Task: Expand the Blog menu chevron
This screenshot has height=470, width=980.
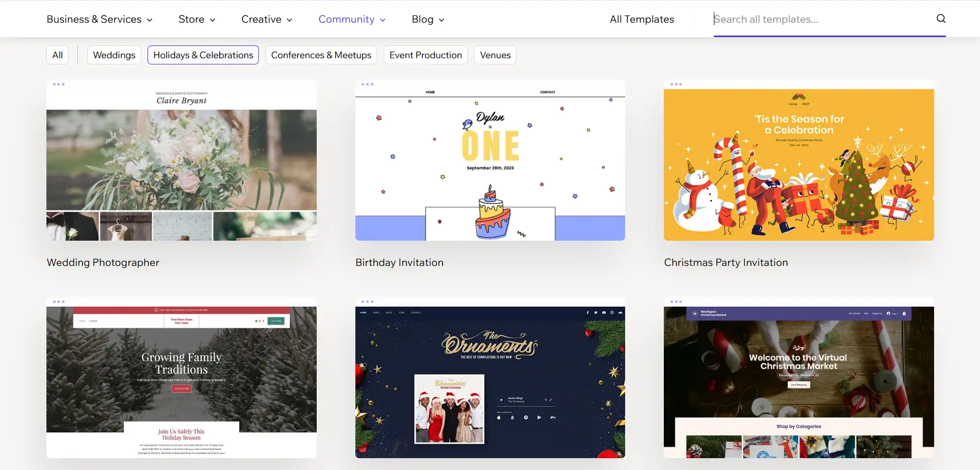Action: pos(441,20)
